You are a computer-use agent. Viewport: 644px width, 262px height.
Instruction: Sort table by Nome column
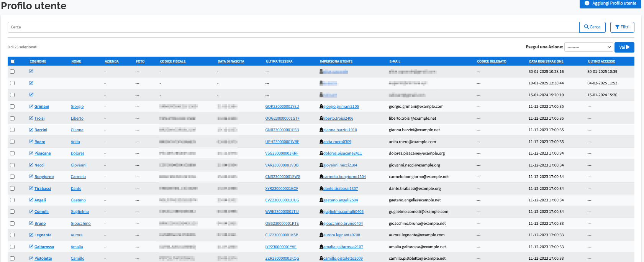[x=76, y=61]
